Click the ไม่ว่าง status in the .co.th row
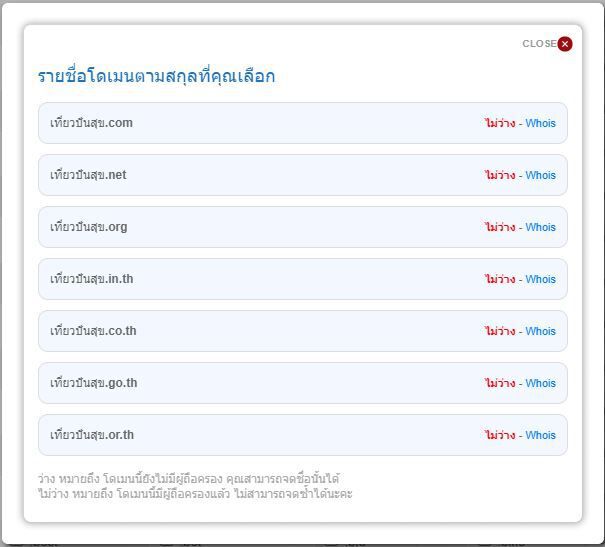Image resolution: width=605 pixels, height=547 pixels. coord(500,331)
